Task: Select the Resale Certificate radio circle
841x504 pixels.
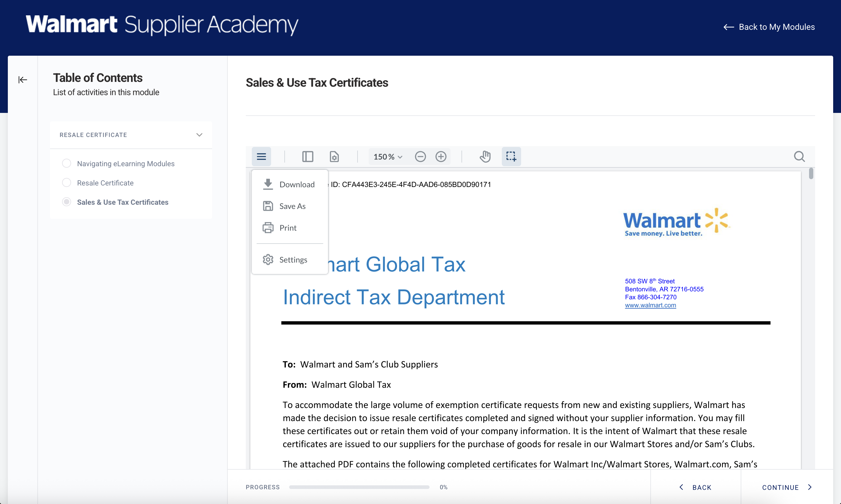Action: (x=67, y=183)
